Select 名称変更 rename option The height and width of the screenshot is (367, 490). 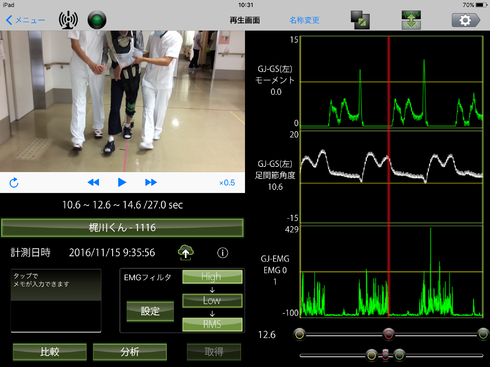coord(304,20)
